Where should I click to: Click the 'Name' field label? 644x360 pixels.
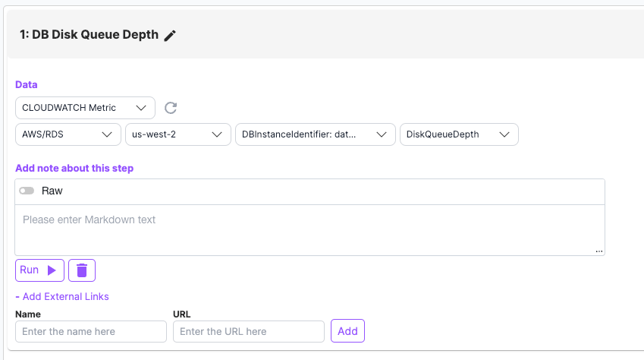click(x=28, y=314)
